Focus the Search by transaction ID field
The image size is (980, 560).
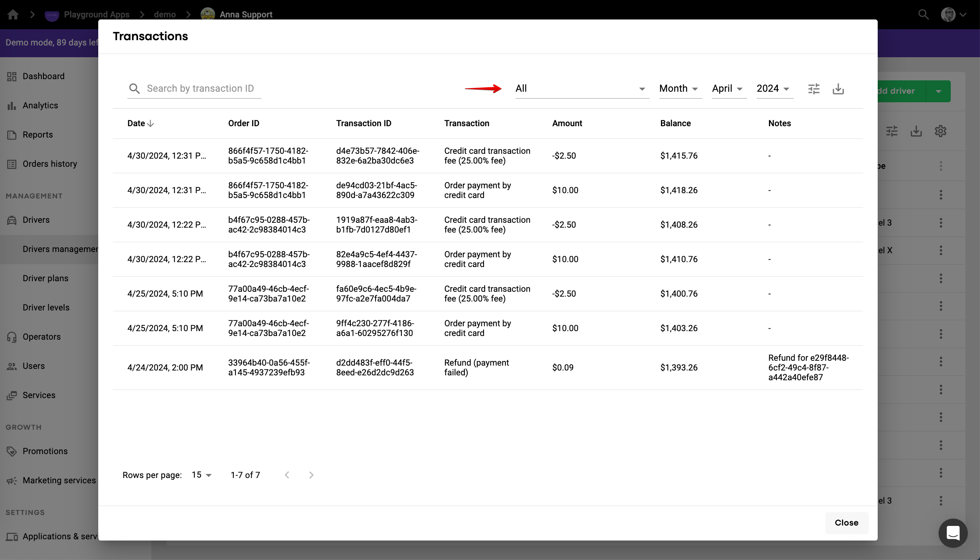tap(201, 88)
